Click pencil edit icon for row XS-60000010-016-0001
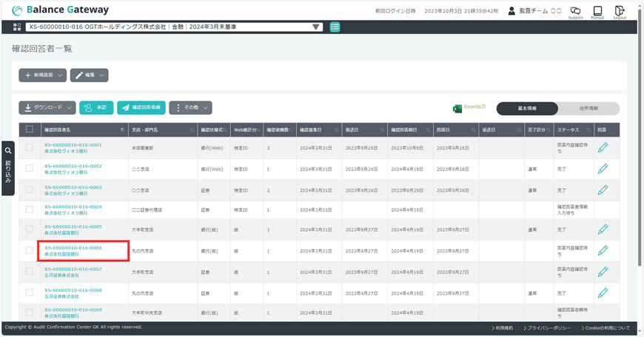644x337 pixels. click(603, 147)
